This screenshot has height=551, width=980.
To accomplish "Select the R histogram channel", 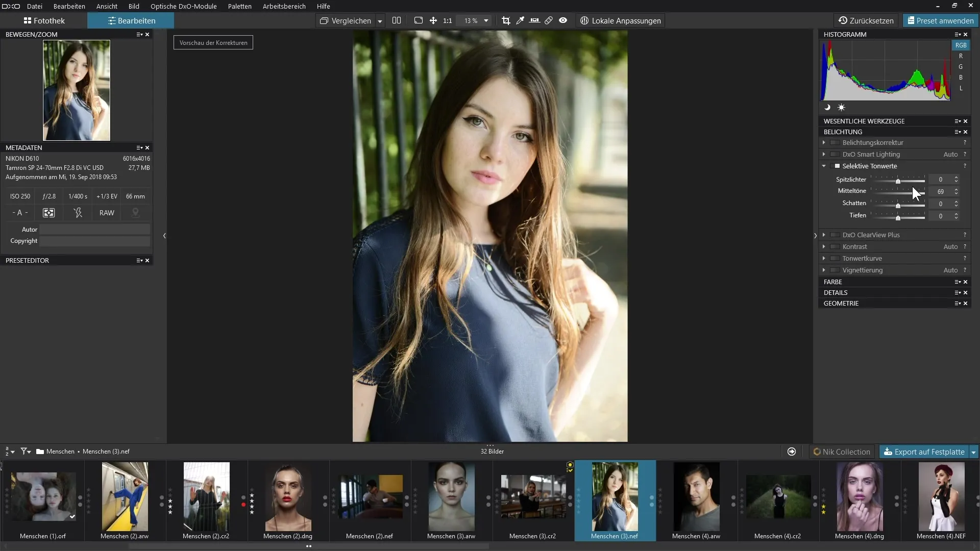I will pos(961,56).
